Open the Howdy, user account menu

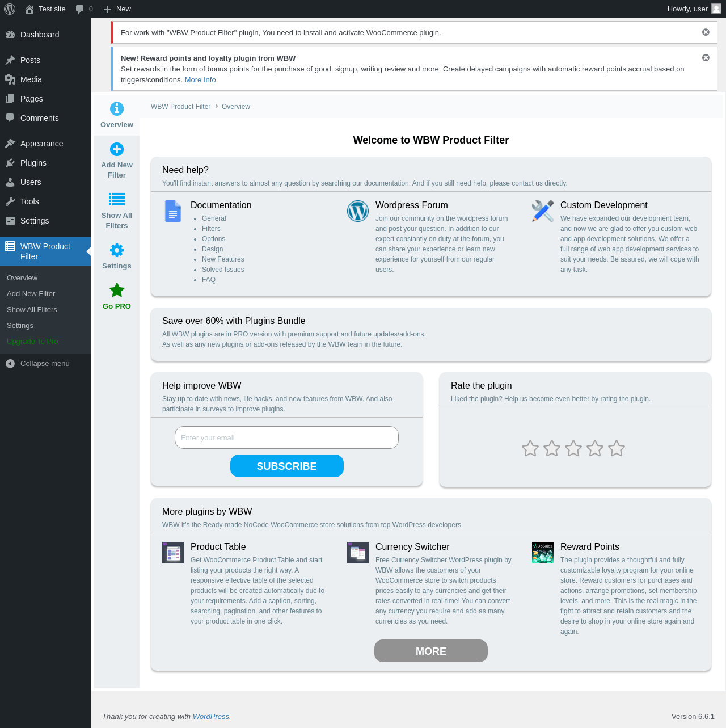coord(694,9)
